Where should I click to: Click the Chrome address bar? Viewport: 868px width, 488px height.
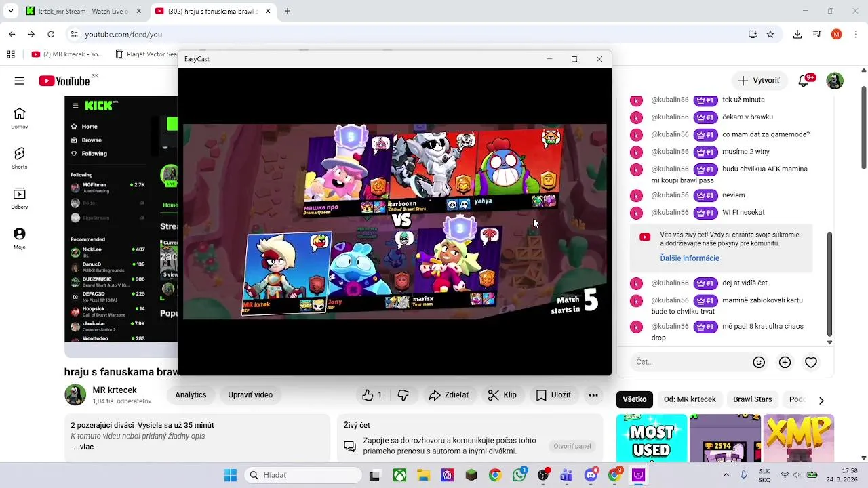(414, 34)
